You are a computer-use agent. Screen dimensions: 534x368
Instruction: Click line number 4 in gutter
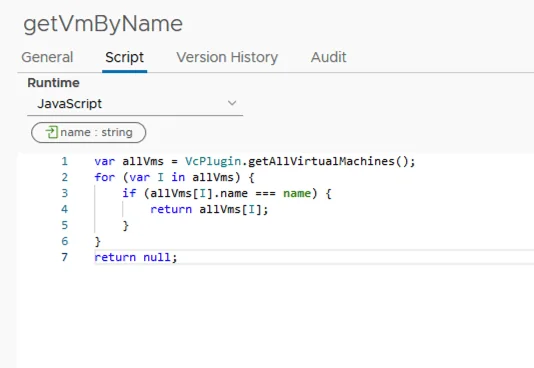pos(64,209)
